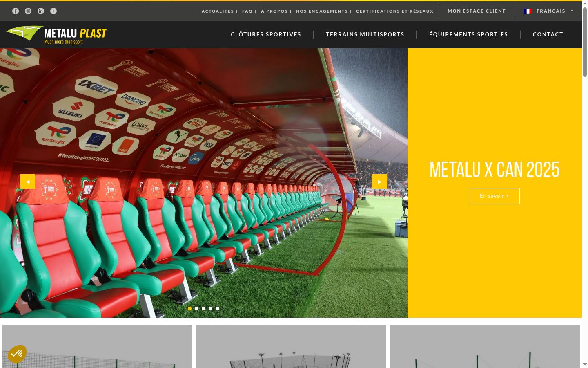The height and width of the screenshot is (368, 588).
Task: Open the Équipements Sportifs menu
Action: [x=468, y=34]
